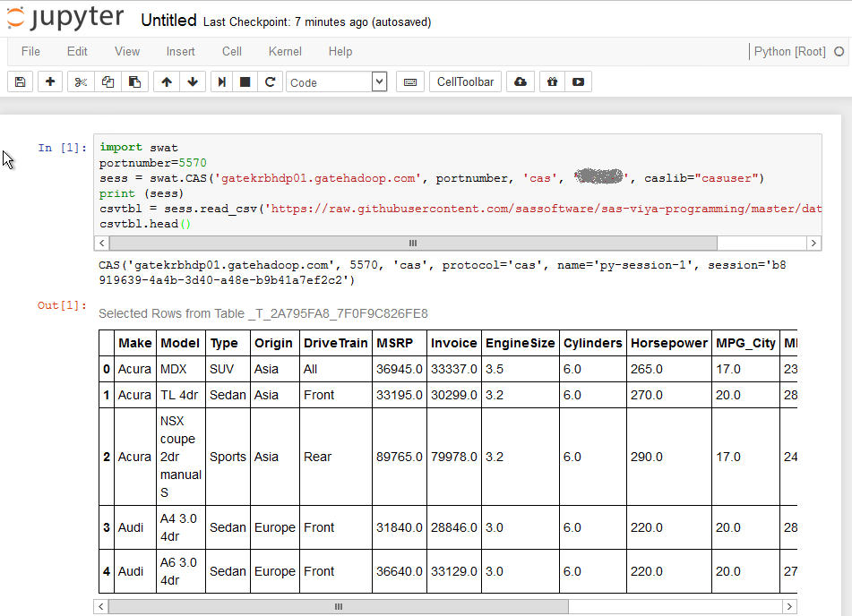Open the File menu
The width and height of the screenshot is (852, 616).
(30, 52)
